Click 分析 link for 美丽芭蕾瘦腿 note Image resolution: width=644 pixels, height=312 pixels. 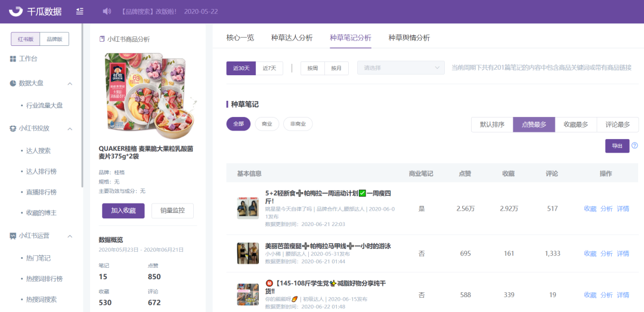click(x=606, y=254)
